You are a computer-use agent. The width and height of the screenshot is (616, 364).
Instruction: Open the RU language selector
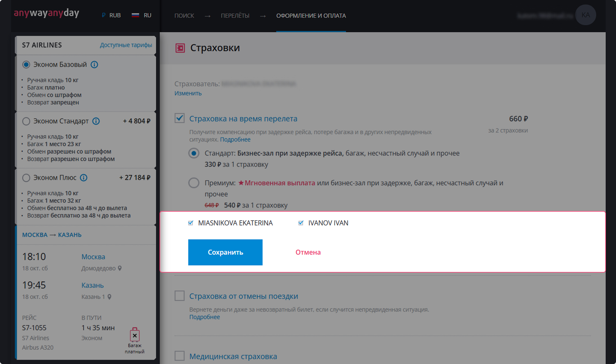(x=142, y=15)
